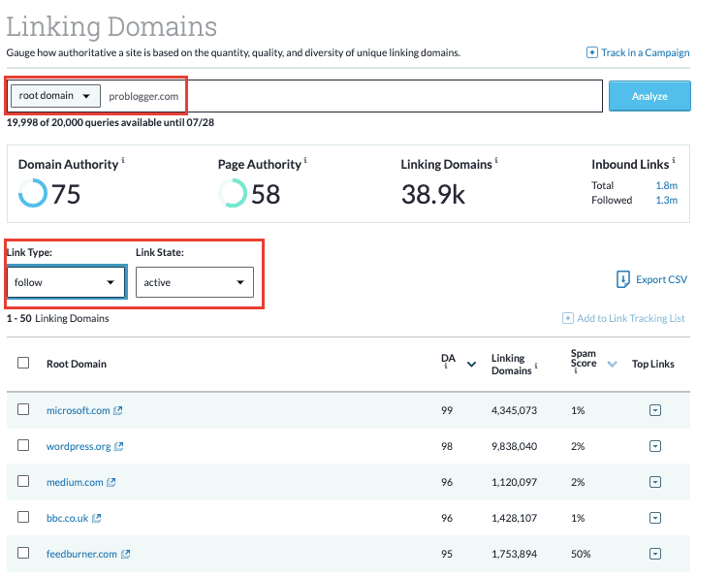Open external link icon beside medium.com

coord(111,482)
